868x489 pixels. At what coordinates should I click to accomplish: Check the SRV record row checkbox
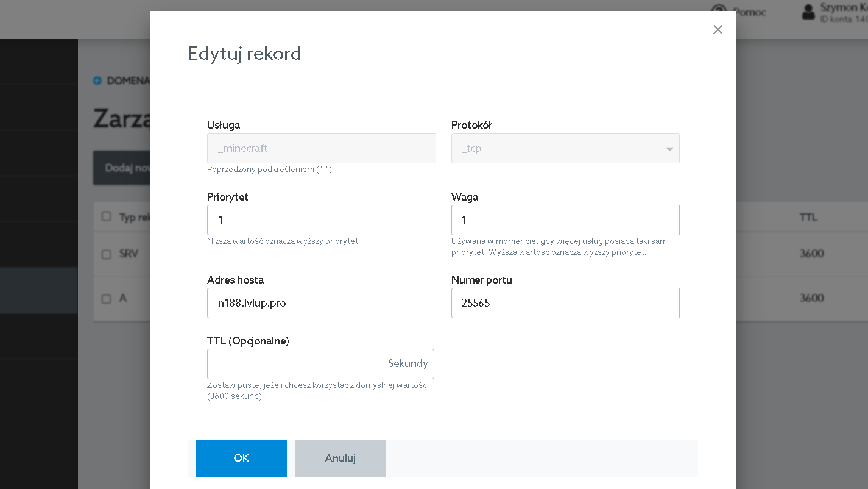coord(107,254)
